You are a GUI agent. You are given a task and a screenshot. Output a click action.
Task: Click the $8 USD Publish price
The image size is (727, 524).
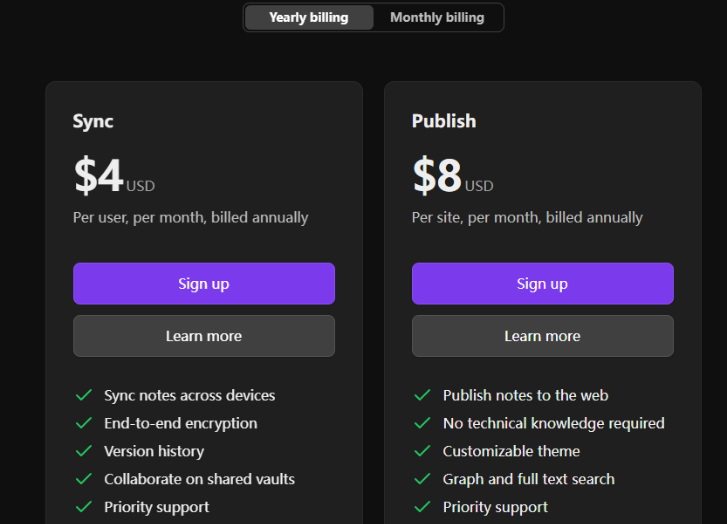tap(453, 176)
